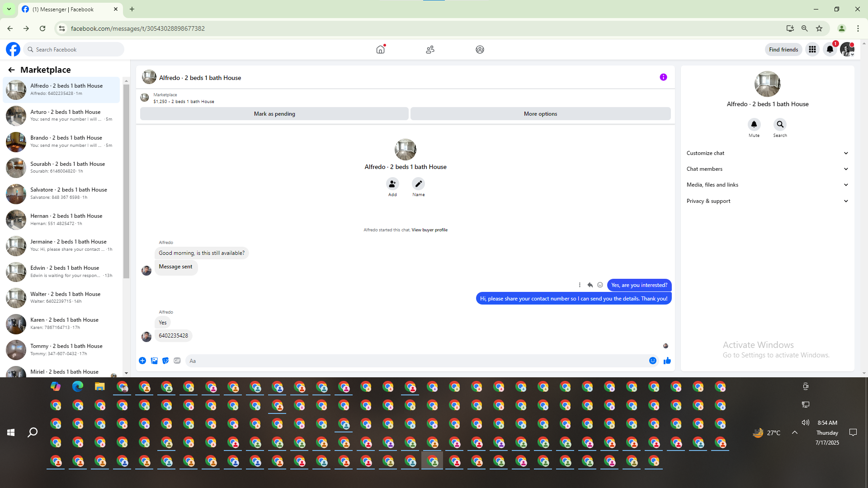Open Karen's conversation

click(x=61, y=324)
